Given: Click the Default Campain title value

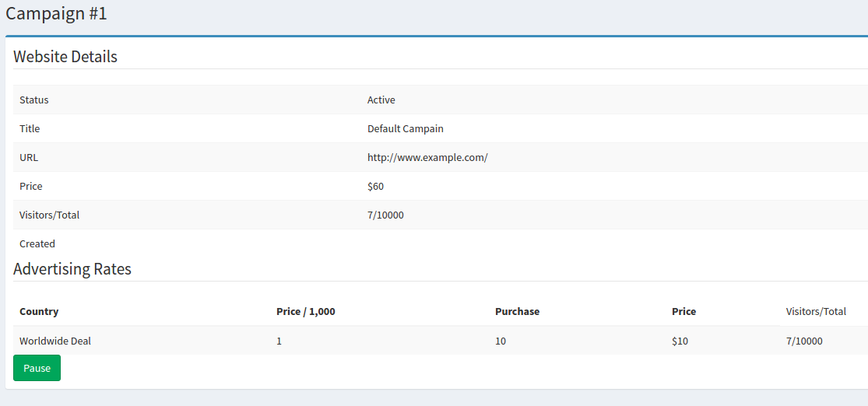Looking at the screenshot, I should [406, 128].
